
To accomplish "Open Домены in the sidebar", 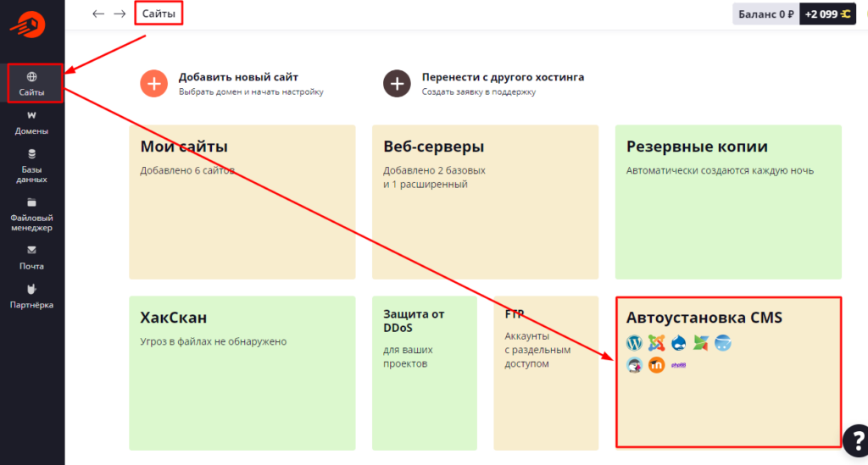I will click(31, 123).
